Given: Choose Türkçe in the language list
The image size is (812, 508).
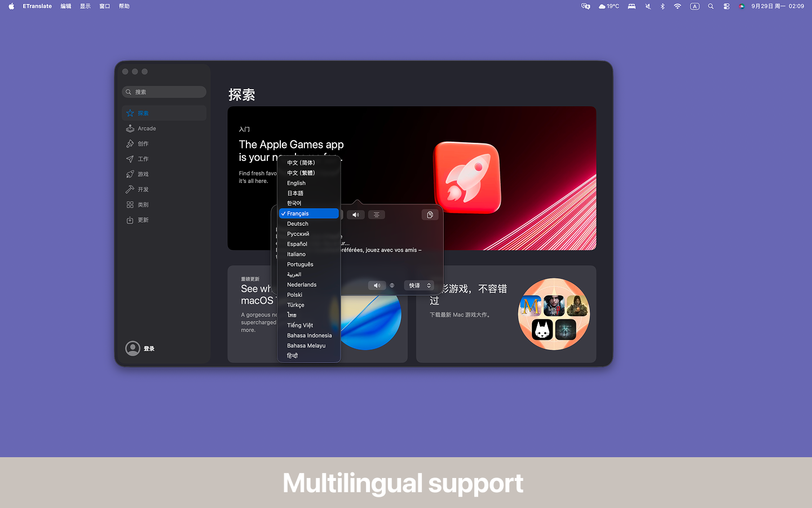Looking at the screenshot, I should [309, 305].
